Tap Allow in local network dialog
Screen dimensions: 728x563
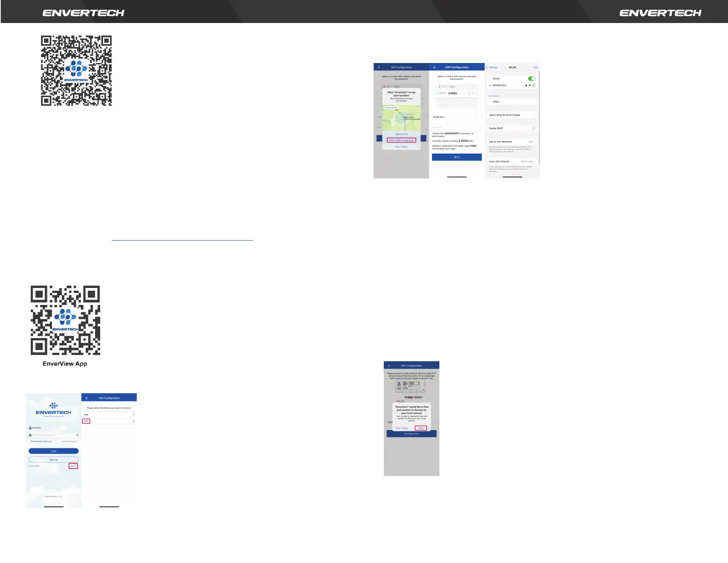click(x=421, y=428)
